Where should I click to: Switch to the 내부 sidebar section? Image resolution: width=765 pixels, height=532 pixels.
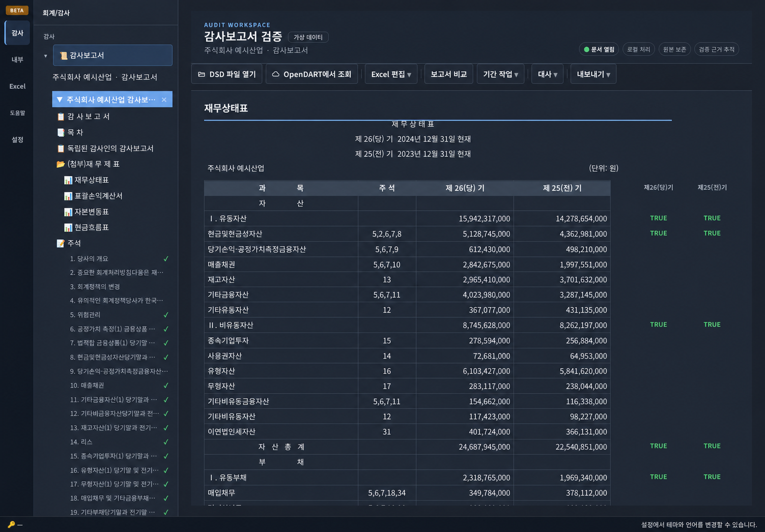(x=17, y=60)
